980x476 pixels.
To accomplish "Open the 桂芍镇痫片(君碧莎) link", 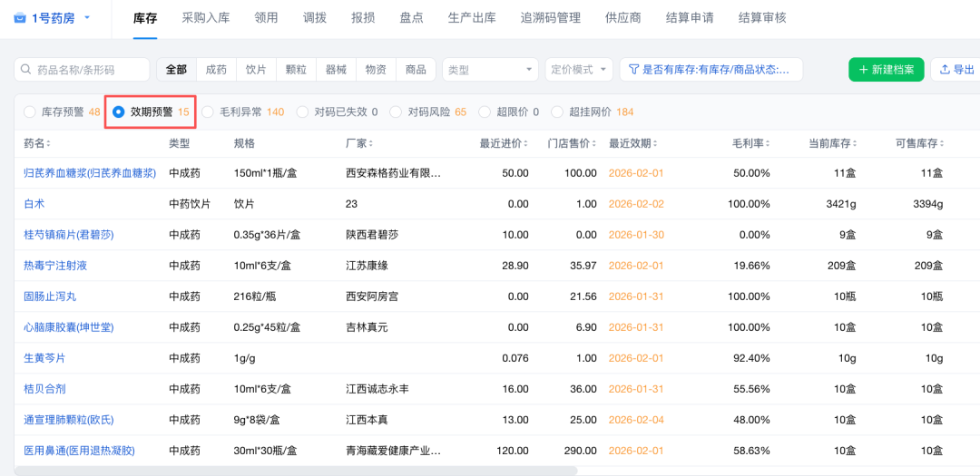I will tap(69, 234).
